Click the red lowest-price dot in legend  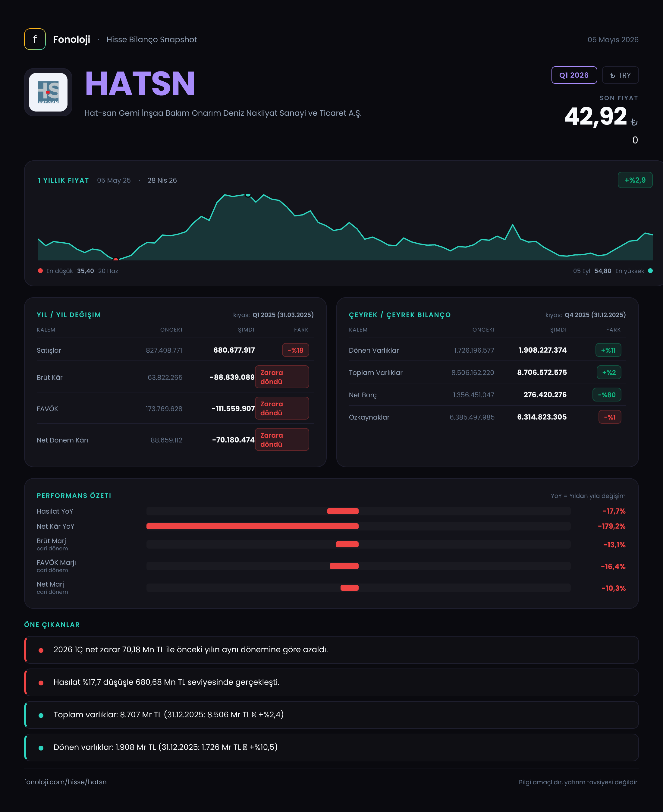[40, 271]
